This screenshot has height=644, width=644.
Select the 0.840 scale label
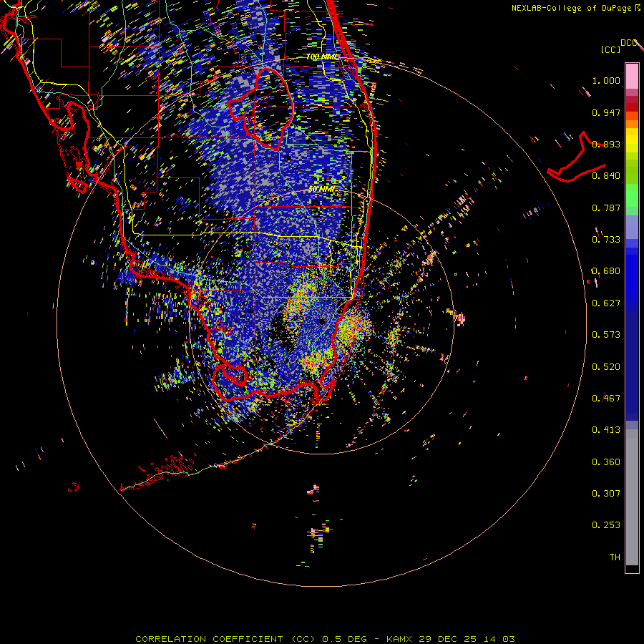pyautogui.click(x=606, y=176)
